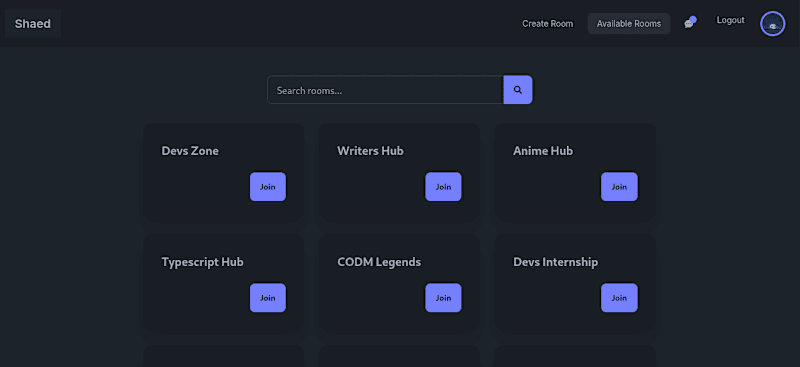Join the Devs Zone room
This screenshot has height=367, width=800.
(268, 187)
